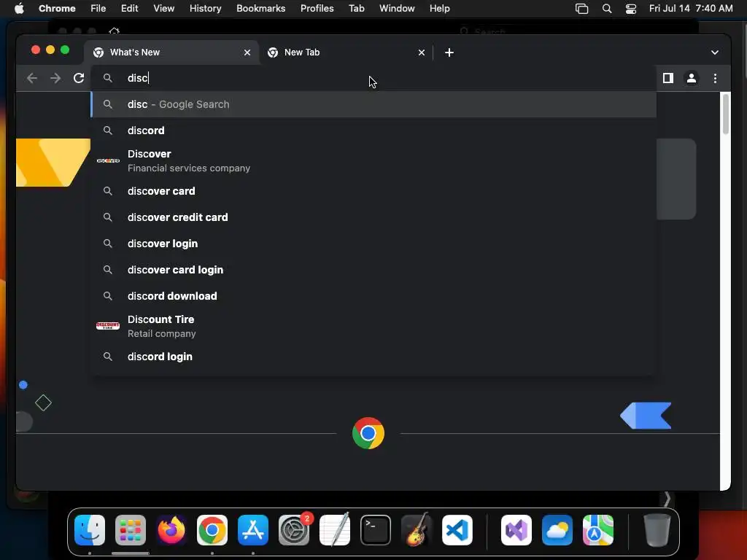Go forward with the forward arrow

pyautogui.click(x=55, y=78)
